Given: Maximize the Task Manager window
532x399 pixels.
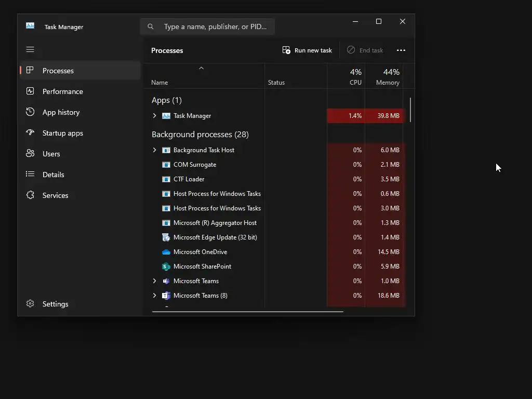Looking at the screenshot, I should point(379,21).
